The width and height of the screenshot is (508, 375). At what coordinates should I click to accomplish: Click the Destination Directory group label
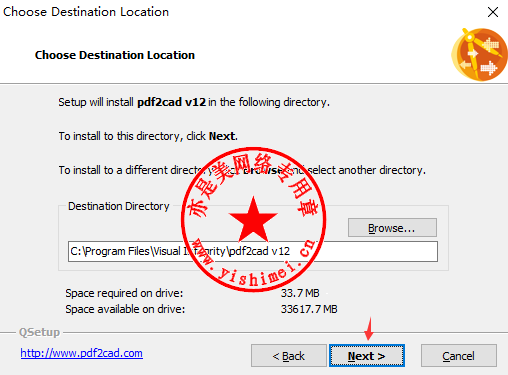tap(119, 206)
